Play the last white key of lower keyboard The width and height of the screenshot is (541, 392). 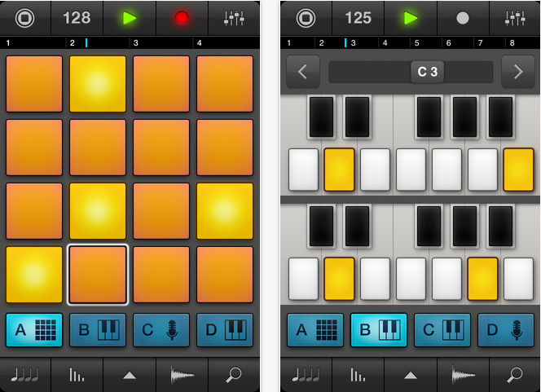518,279
